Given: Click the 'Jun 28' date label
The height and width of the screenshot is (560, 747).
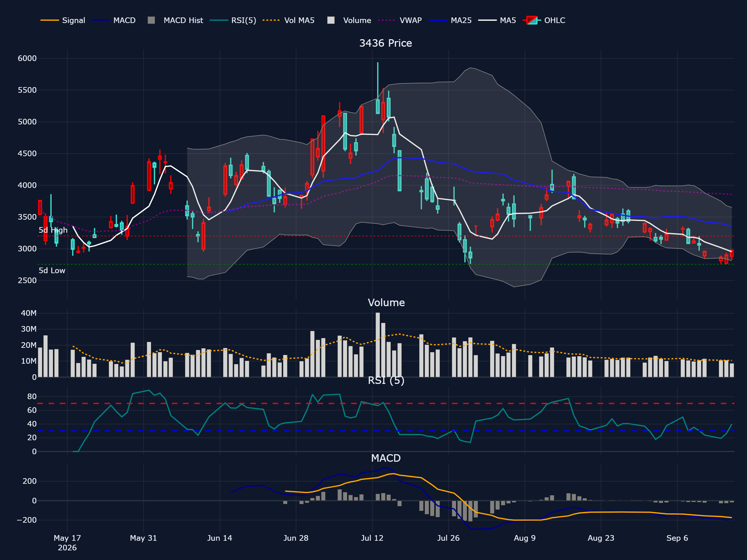Looking at the screenshot, I should click(x=296, y=538).
